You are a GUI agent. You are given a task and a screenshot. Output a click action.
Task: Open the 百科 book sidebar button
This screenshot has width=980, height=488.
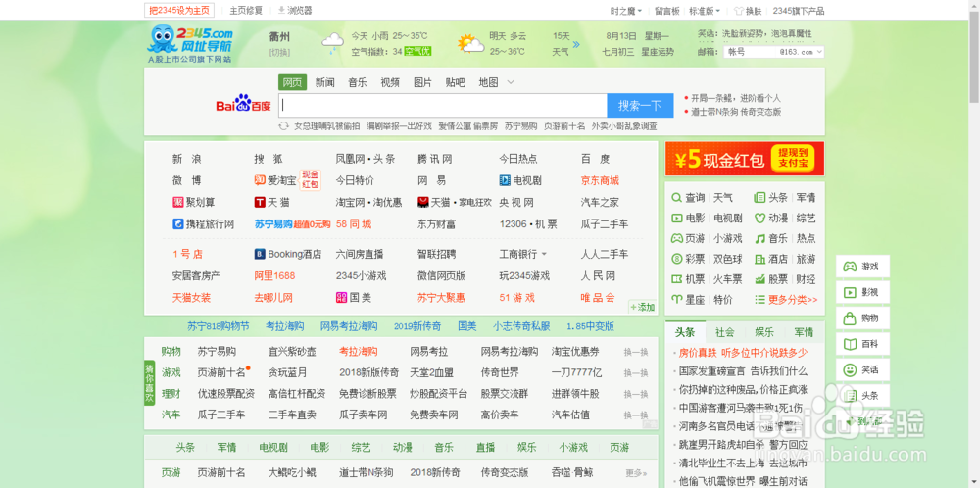(x=862, y=344)
